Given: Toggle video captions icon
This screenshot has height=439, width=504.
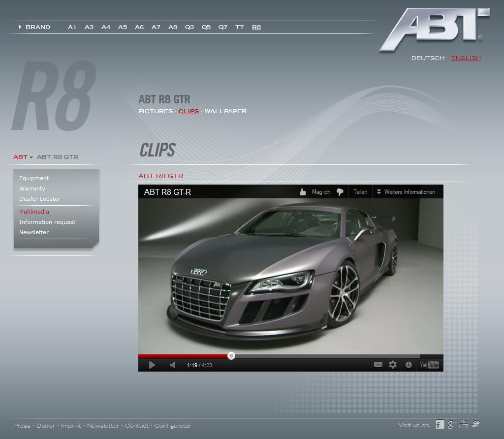Looking at the screenshot, I should [x=378, y=365].
